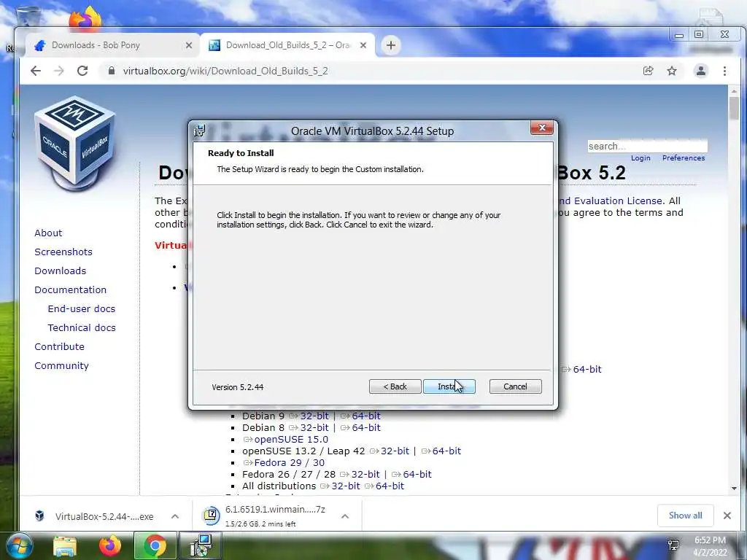Image resolution: width=747 pixels, height=560 pixels.
Task: Click the setup dialog title bar icon
Action: [199, 131]
